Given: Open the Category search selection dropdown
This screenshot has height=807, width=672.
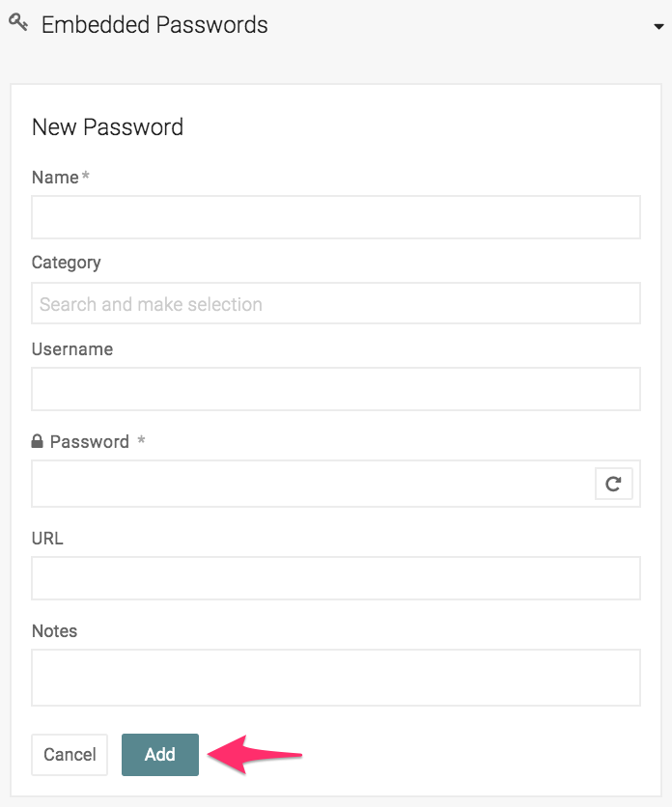Looking at the screenshot, I should (336, 304).
